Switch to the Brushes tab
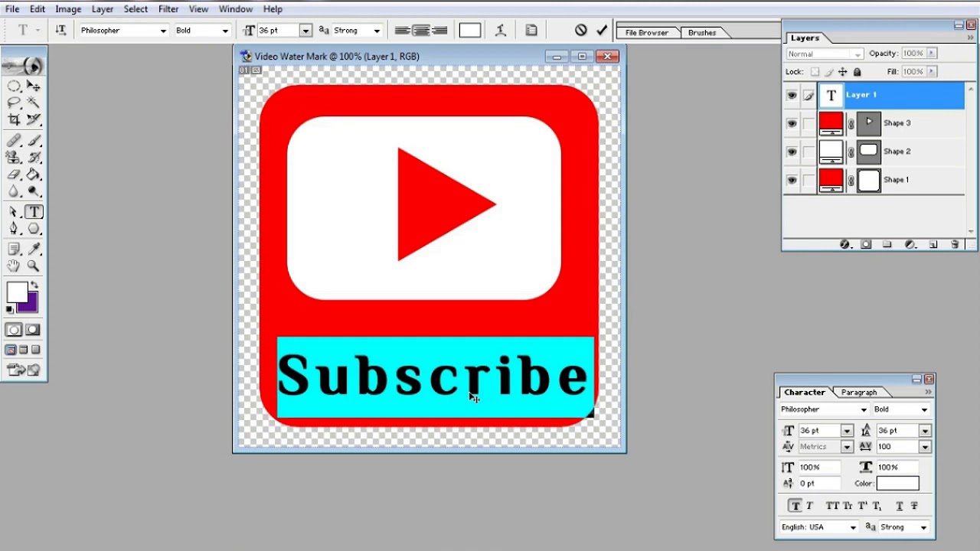The height and width of the screenshot is (551, 980). tap(702, 33)
